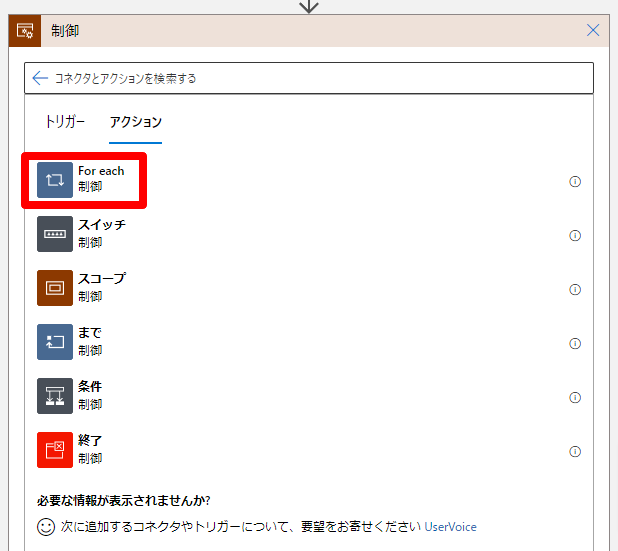Select the For each loop icon
Screen dimensions: 618x551
[x=55, y=180]
